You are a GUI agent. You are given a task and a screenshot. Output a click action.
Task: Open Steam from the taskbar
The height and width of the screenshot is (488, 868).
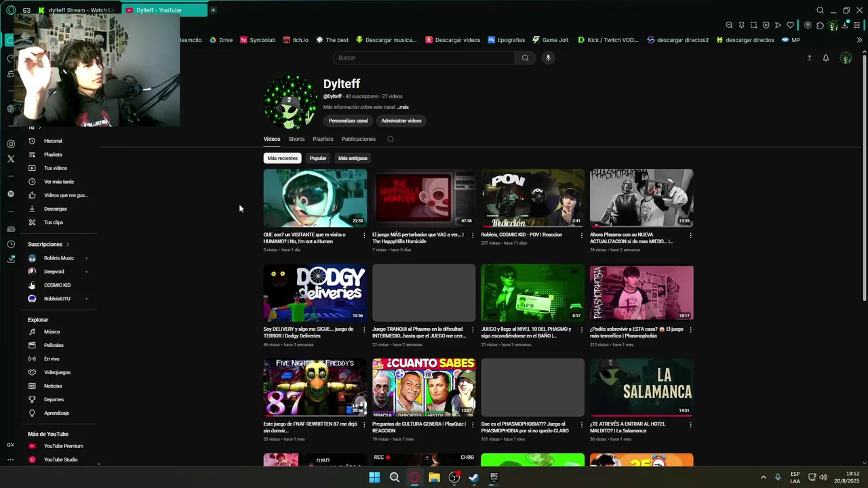[474, 477]
